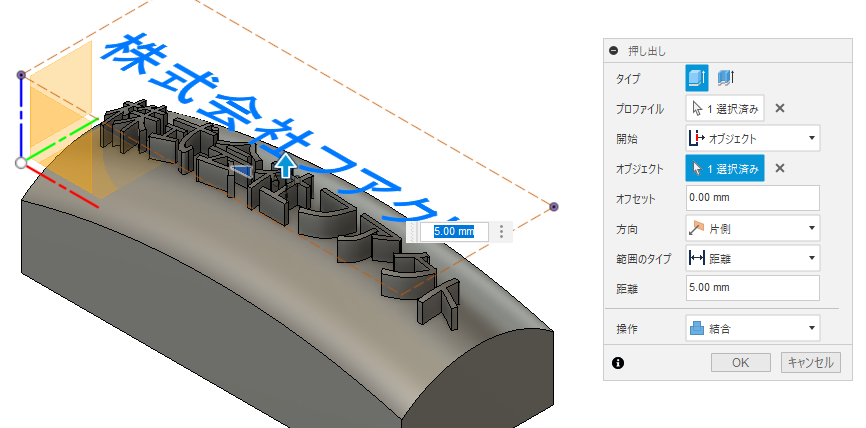Open the 開始 dropdown showing オブジェクト
This screenshot has height=428, width=866.
click(753, 138)
